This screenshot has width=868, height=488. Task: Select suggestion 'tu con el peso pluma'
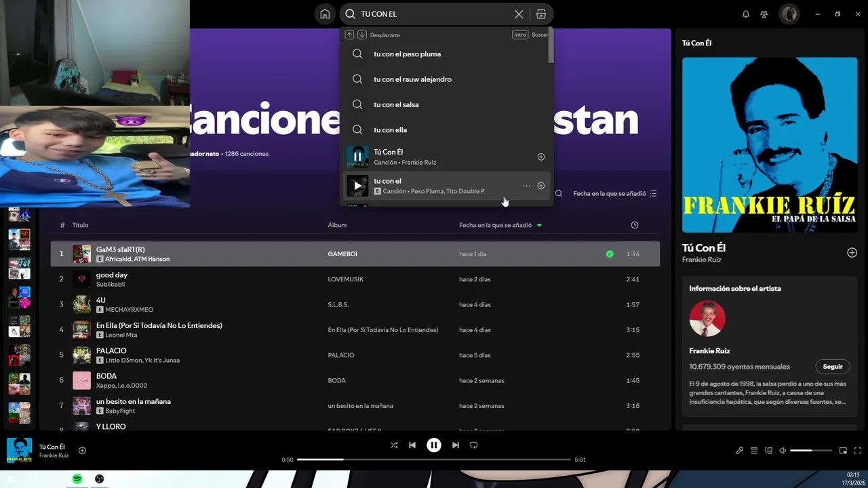[x=447, y=54]
